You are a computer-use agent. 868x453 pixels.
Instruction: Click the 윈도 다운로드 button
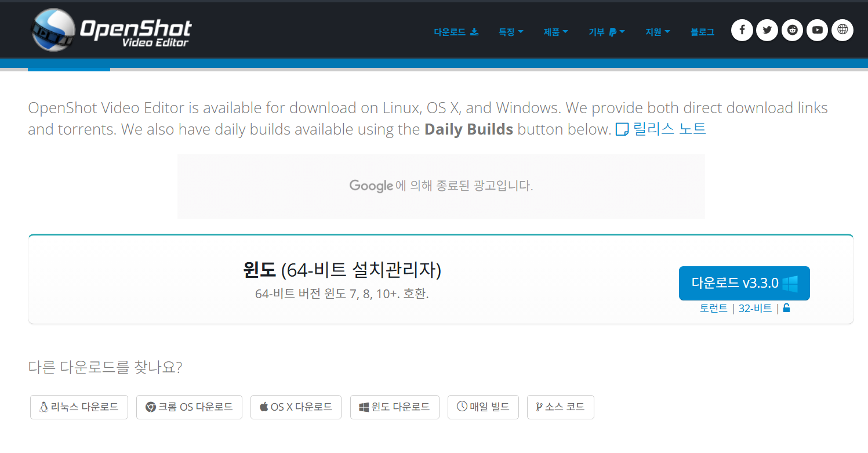tap(395, 407)
